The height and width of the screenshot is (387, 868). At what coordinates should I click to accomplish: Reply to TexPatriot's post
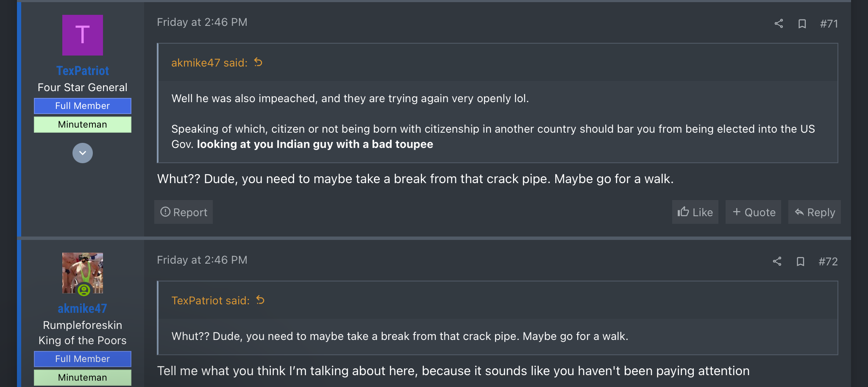point(815,212)
